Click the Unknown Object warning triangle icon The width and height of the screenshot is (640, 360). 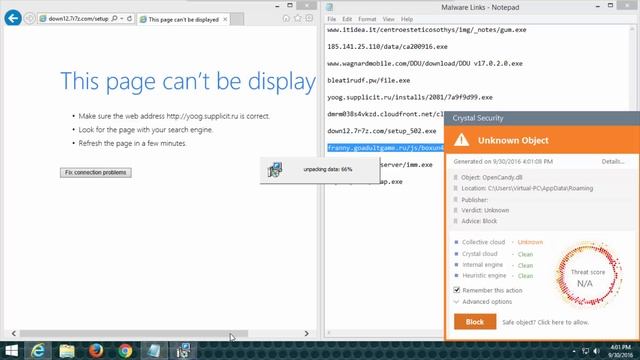(461, 140)
